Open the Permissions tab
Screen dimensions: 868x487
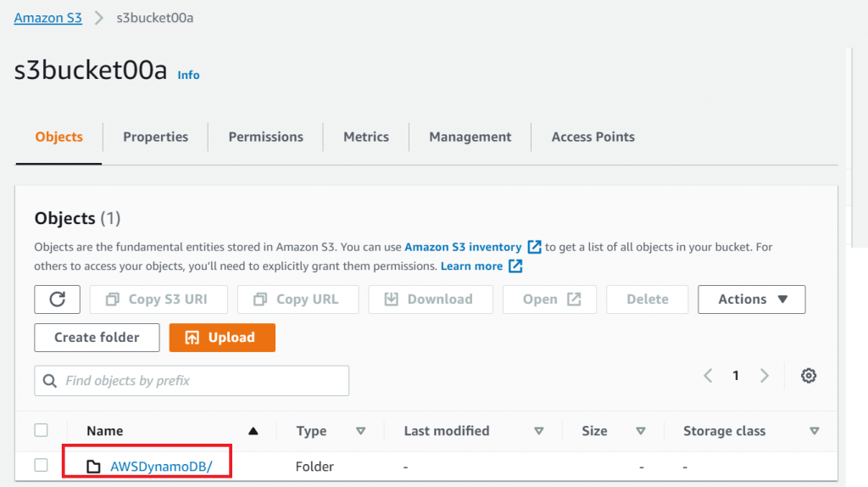(x=265, y=137)
